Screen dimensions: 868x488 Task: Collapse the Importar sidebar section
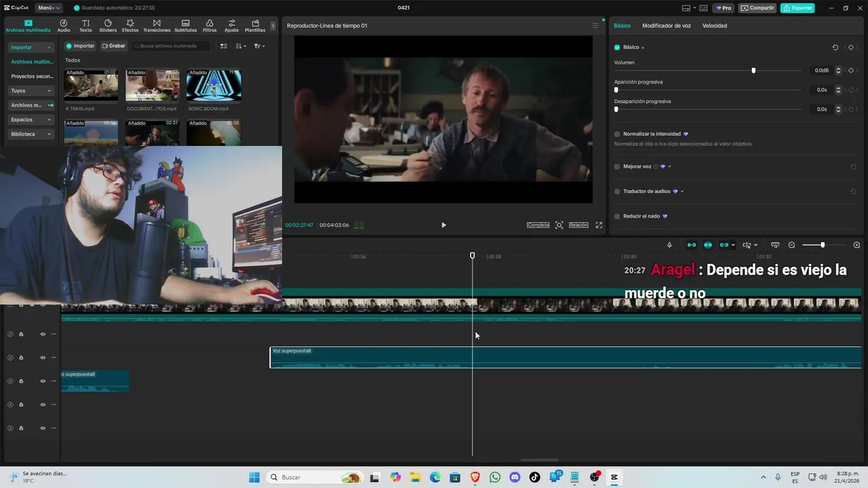pos(31,47)
